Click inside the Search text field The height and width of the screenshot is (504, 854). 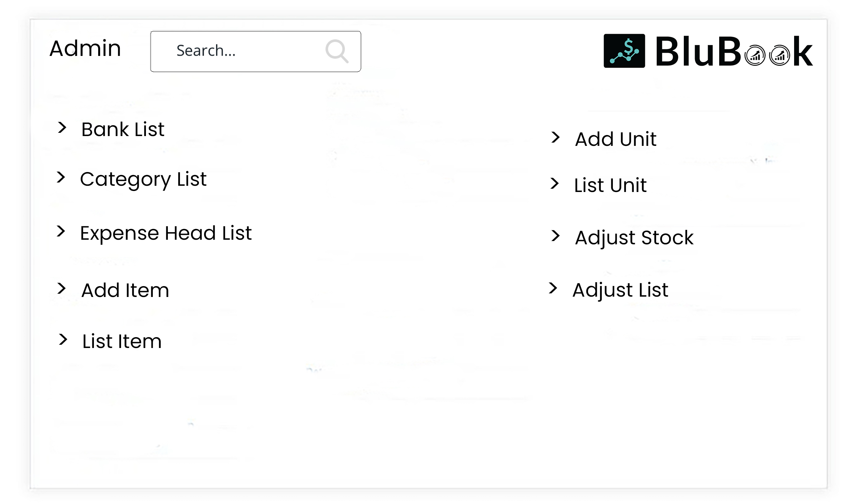238,51
